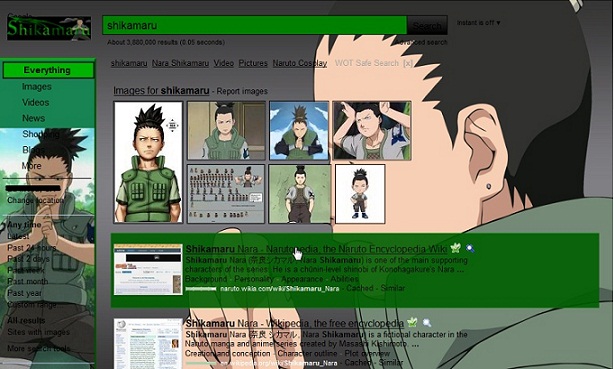Open the Images for shikamaru heading link
Screen dimensions: 614x369
161,90
